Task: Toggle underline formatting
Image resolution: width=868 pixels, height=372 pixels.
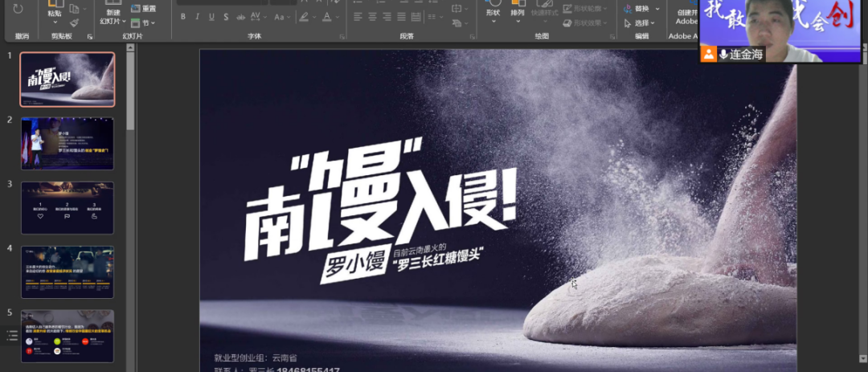Action: pos(211,17)
